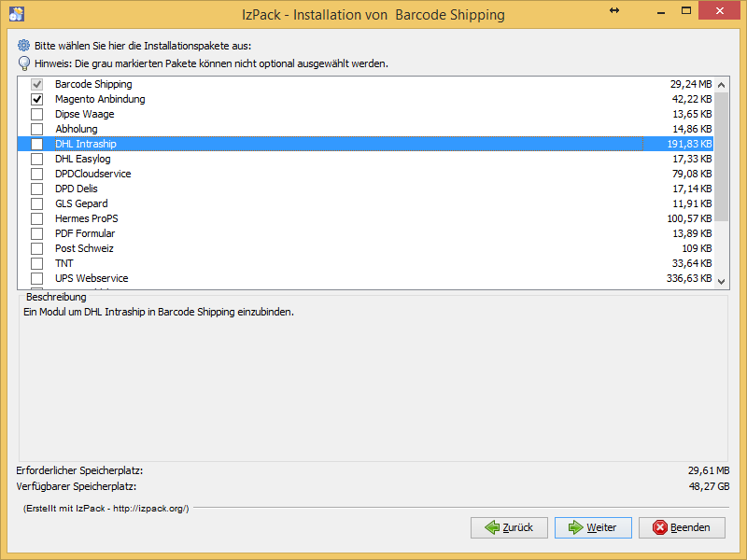Select the DHL Intraship row label
Viewport: 747px width, 560px height.
pos(86,144)
